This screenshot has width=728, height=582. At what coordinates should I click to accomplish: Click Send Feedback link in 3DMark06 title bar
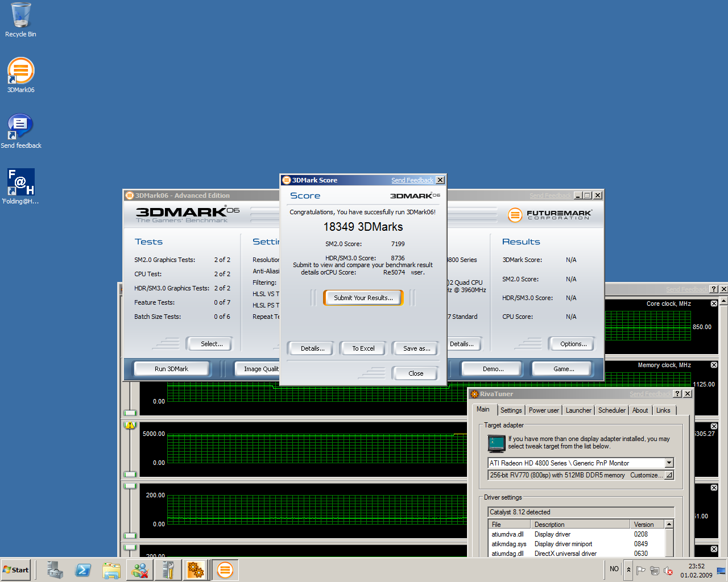pos(550,196)
